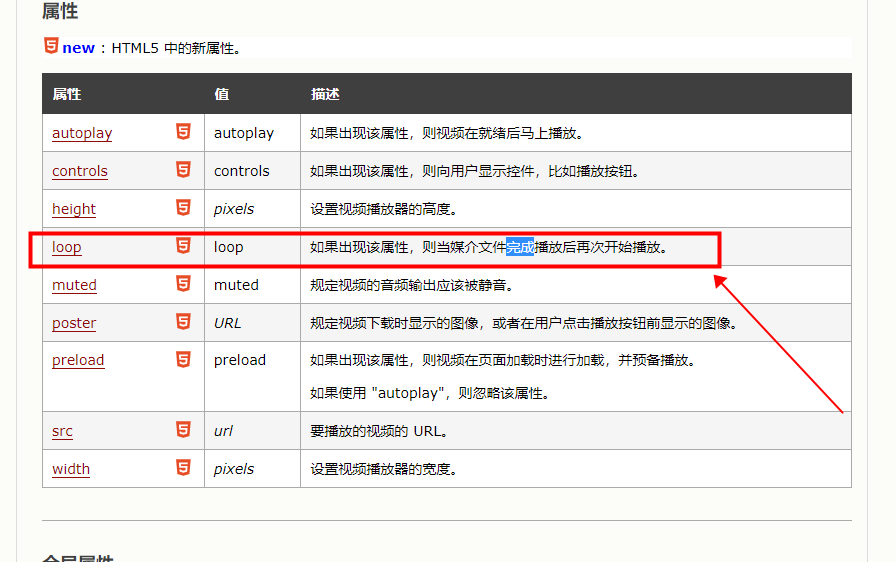Click text '如果使用 "autoplay"，则忽略该属性。'
This screenshot has height=562, width=896.
(x=430, y=393)
